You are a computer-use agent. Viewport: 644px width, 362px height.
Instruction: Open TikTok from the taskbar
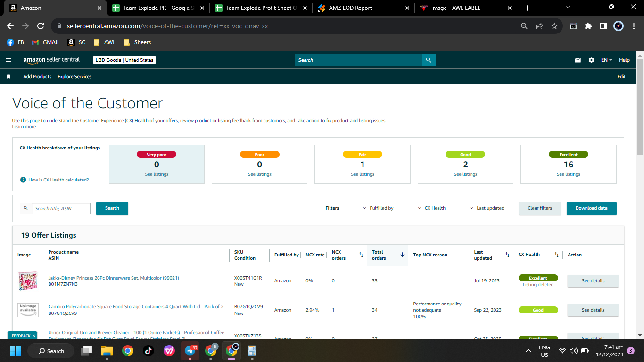pyautogui.click(x=148, y=351)
